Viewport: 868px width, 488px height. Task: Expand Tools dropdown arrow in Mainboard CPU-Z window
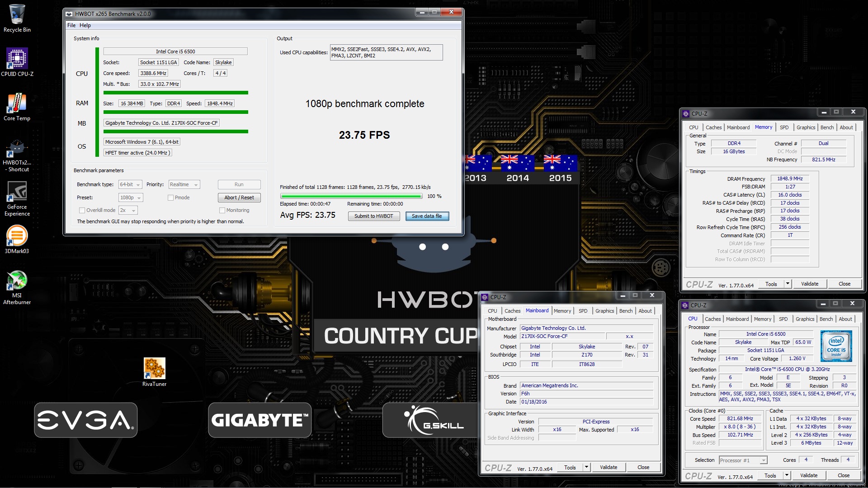click(x=586, y=467)
